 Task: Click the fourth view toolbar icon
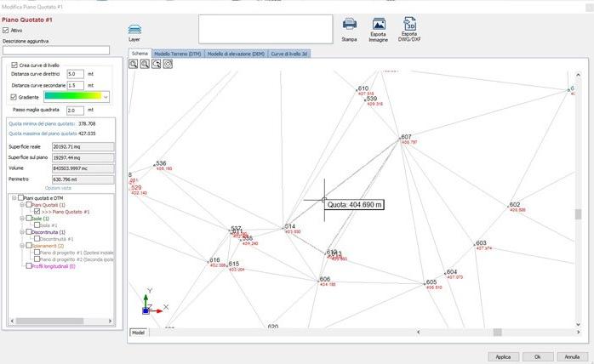pos(168,64)
